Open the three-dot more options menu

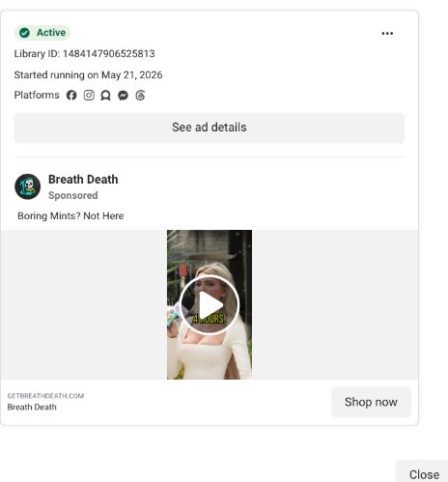tap(387, 34)
